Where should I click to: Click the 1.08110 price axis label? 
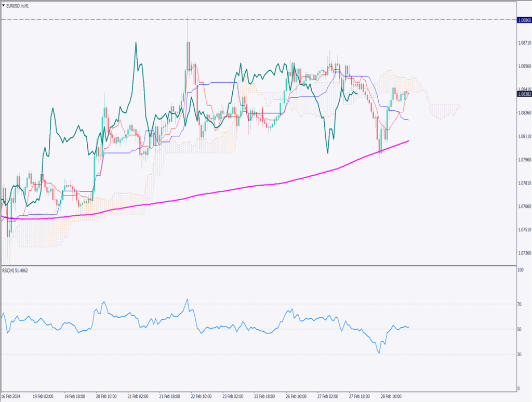click(524, 136)
